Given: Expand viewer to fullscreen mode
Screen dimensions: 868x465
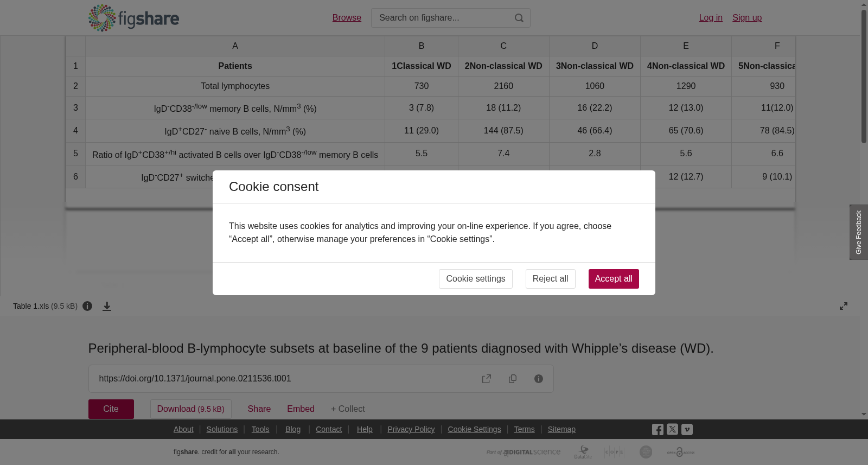Looking at the screenshot, I should [x=844, y=306].
